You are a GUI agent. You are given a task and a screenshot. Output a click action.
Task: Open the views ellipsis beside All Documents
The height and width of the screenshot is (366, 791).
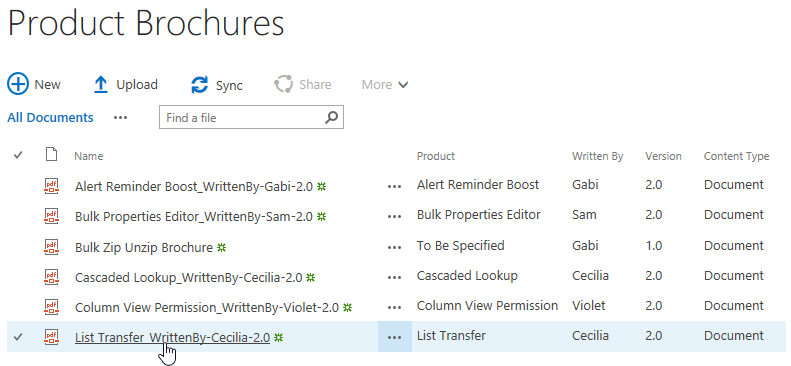(120, 118)
